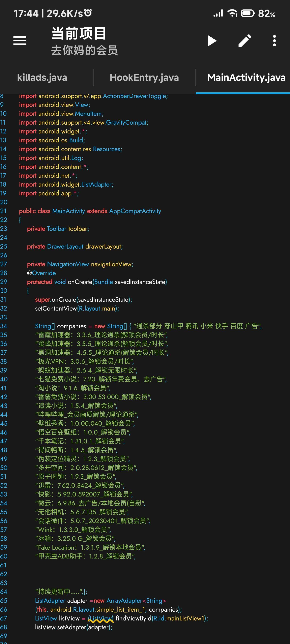Click the 伪装定位精灵 string line

click(x=83, y=459)
